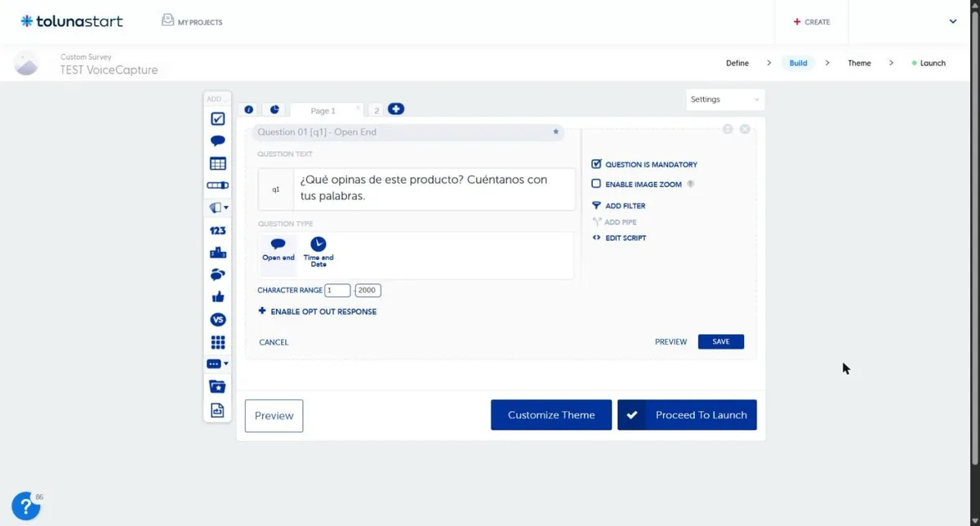The width and height of the screenshot is (980, 526).
Task: Click Customize Theme button
Action: coord(551,415)
